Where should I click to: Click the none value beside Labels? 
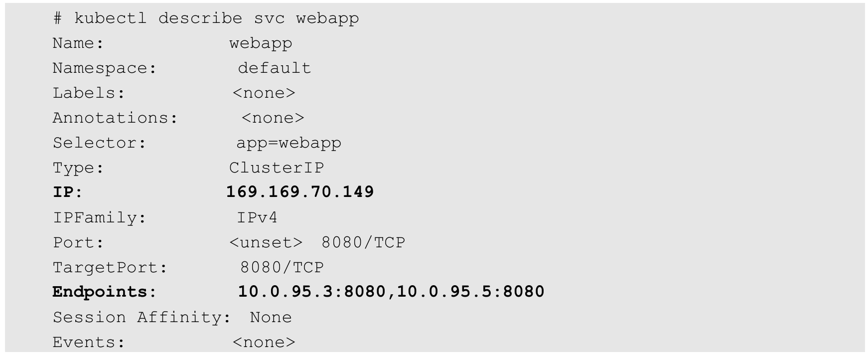pyautogui.click(x=264, y=93)
